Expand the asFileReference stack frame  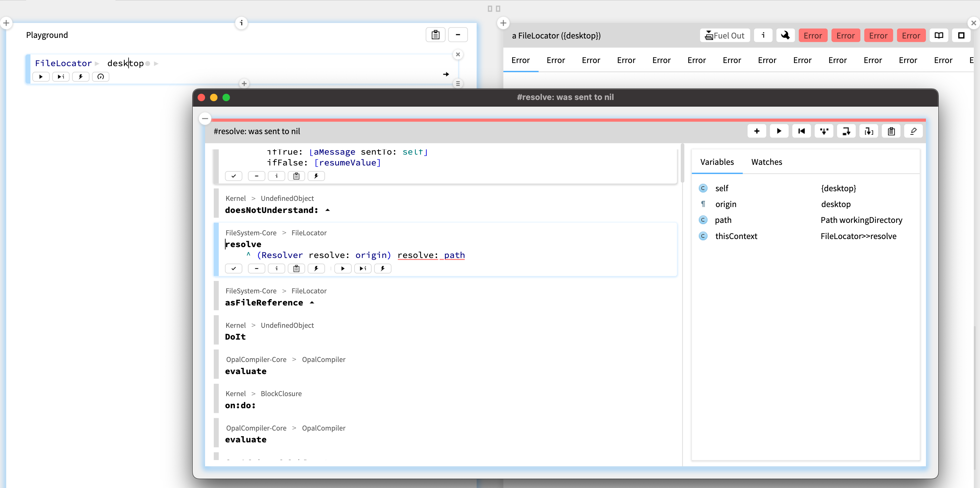(312, 303)
